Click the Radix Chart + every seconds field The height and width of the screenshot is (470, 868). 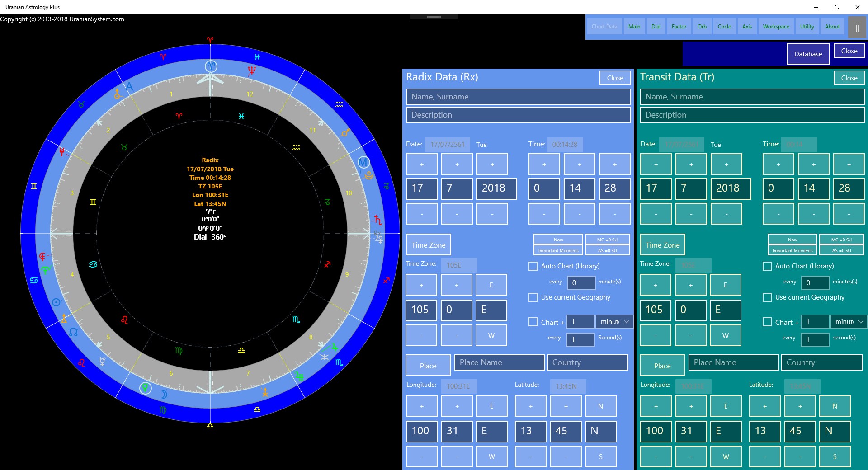pyautogui.click(x=580, y=339)
